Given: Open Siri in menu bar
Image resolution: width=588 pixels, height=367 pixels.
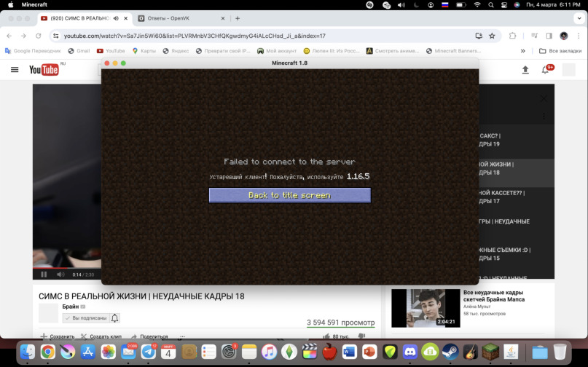Looking at the screenshot, I should click(517, 5).
